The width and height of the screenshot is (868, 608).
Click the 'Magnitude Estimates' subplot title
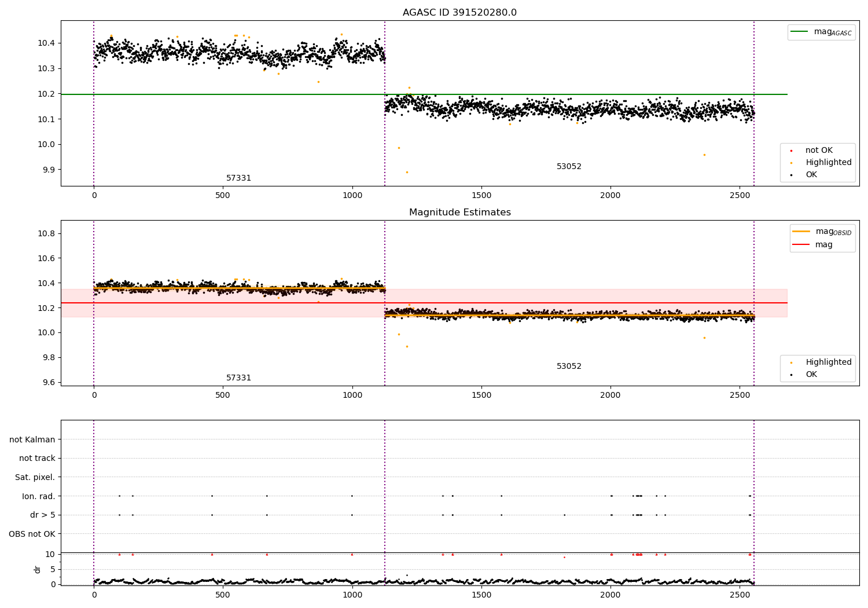tap(459, 213)
